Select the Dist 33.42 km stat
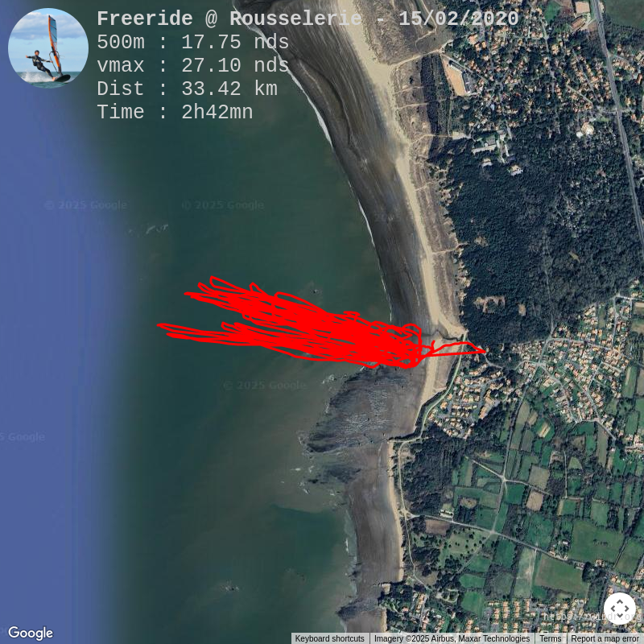Screen dimensions: 644x644 point(188,89)
